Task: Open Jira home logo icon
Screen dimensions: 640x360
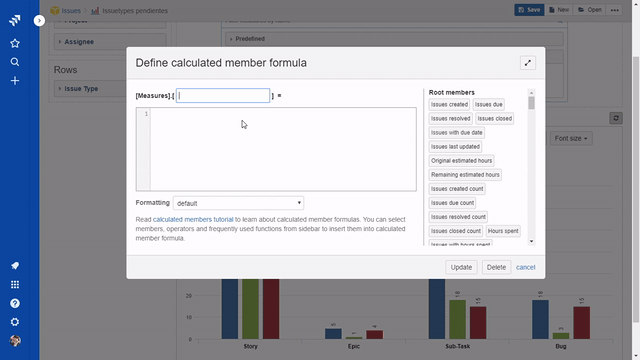Action: [x=15, y=20]
